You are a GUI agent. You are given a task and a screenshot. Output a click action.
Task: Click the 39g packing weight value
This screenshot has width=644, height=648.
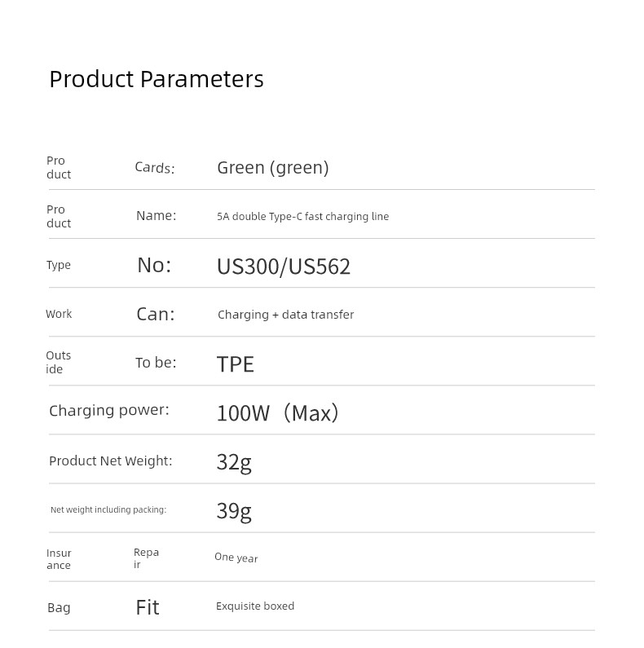click(233, 511)
